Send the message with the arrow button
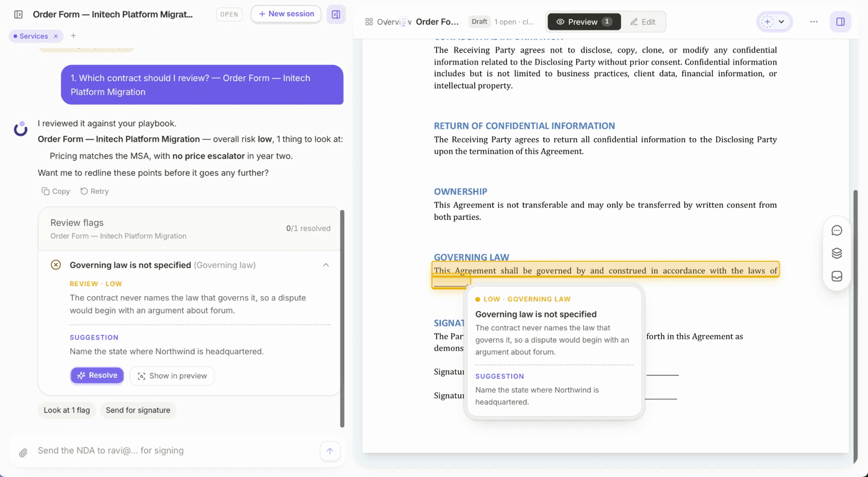 pyautogui.click(x=330, y=451)
